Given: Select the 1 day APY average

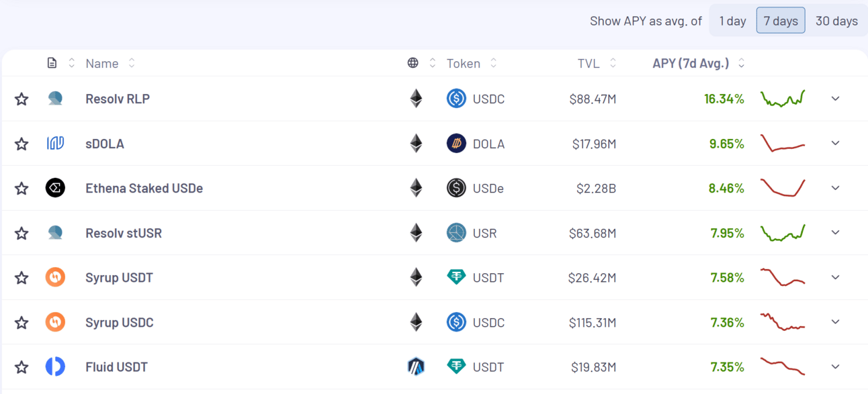Looking at the screenshot, I should click(732, 21).
